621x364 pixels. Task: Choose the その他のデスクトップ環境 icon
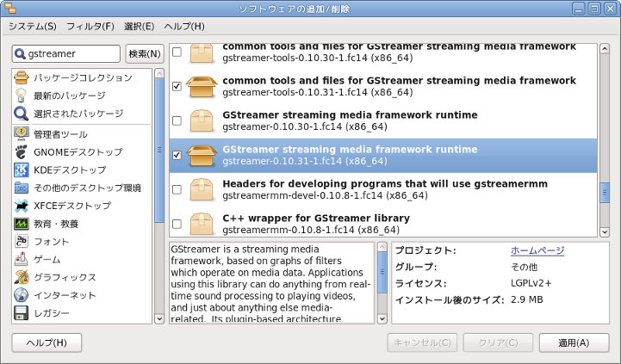click(x=21, y=188)
